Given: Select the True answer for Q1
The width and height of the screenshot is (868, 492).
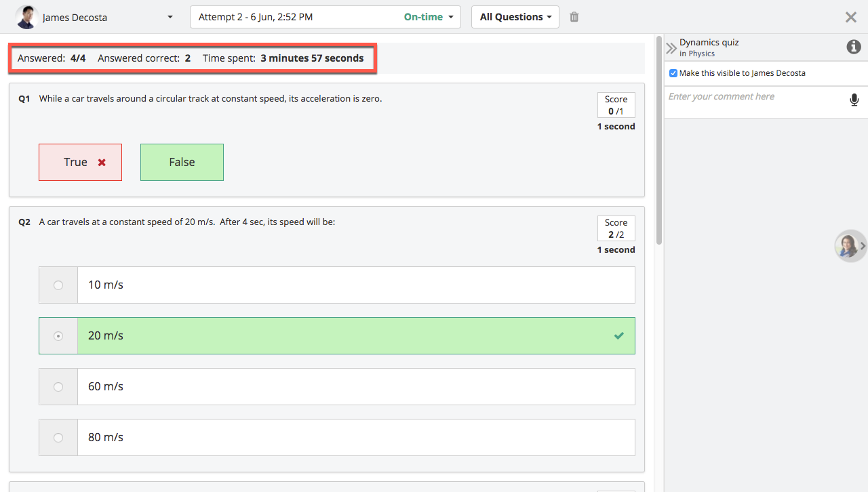Looking at the screenshot, I should pos(80,162).
